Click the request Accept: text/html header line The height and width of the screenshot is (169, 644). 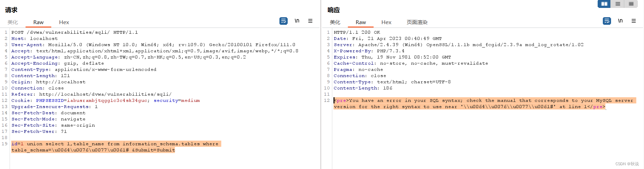click(155, 51)
